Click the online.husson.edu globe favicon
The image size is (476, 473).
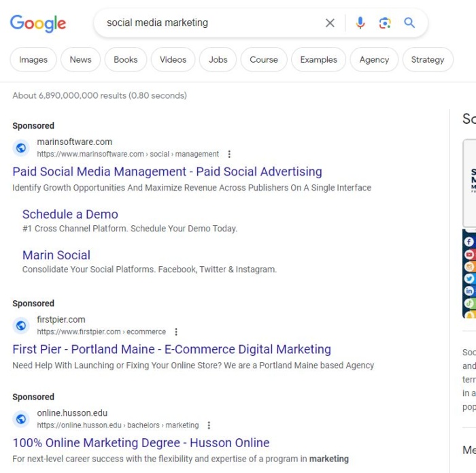pos(21,419)
